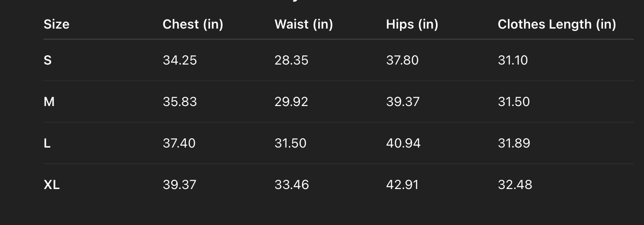Click waist value 29.92
Screen dimensions: 644x225
291,102
